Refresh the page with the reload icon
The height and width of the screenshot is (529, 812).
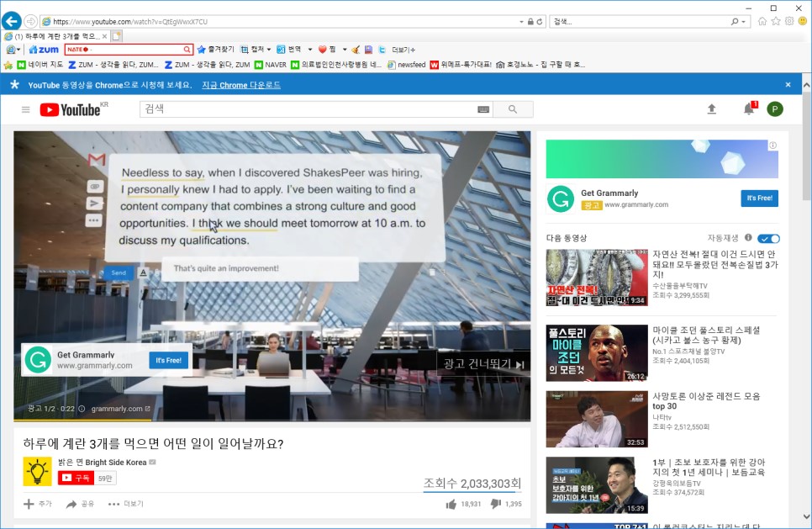tap(540, 22)
